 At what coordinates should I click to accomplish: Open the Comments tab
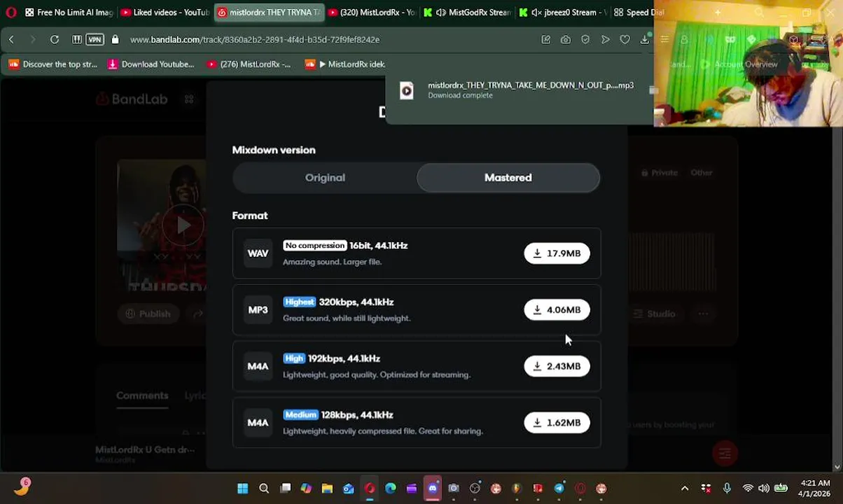pos(142,395)
